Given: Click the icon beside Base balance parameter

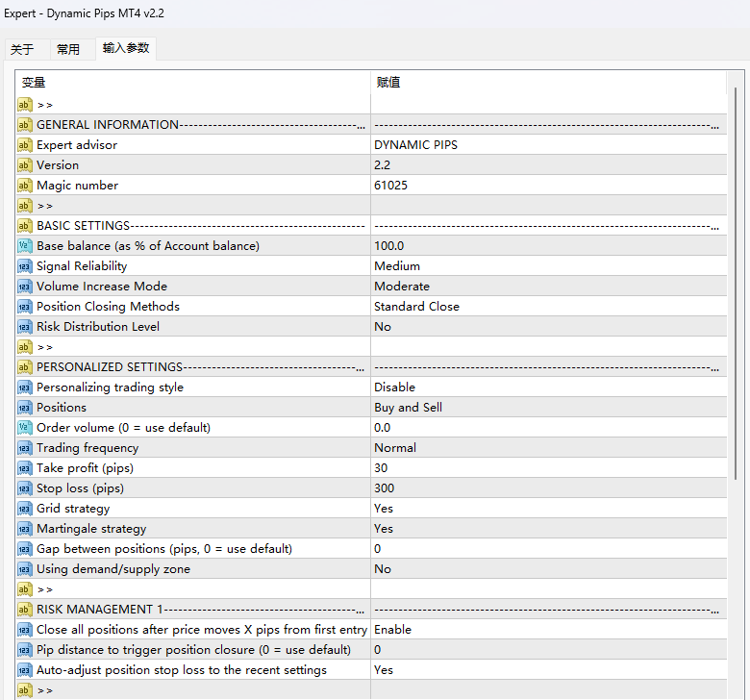Looking at the screenshot, I should 25,246.
